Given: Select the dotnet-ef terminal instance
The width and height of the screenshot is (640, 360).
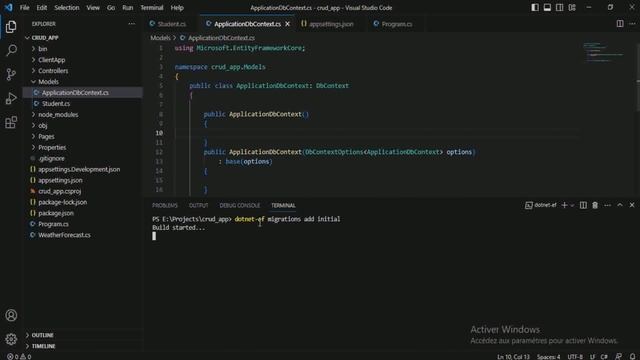Looking at the screenshot, I should (x=540, y=205).
